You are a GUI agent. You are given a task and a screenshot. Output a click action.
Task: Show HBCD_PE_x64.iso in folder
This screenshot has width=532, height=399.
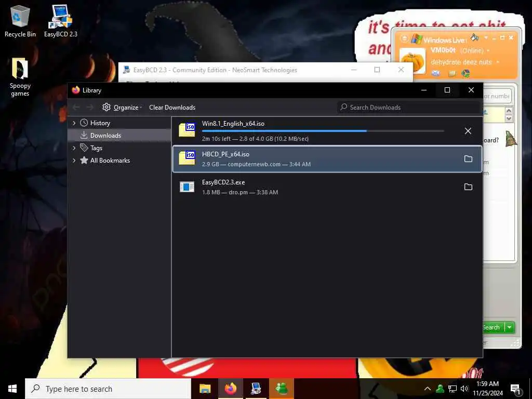tap(468, 159)
